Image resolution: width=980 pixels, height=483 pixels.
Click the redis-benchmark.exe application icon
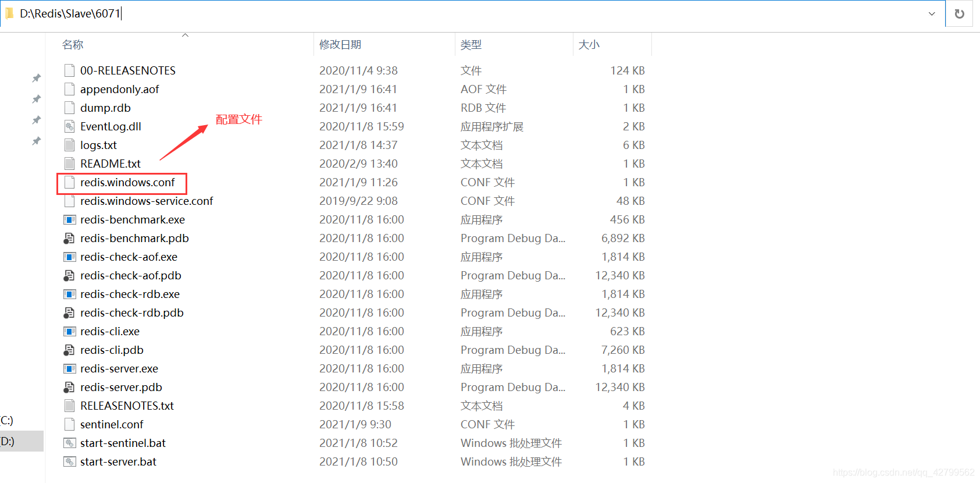pos(69,219)
